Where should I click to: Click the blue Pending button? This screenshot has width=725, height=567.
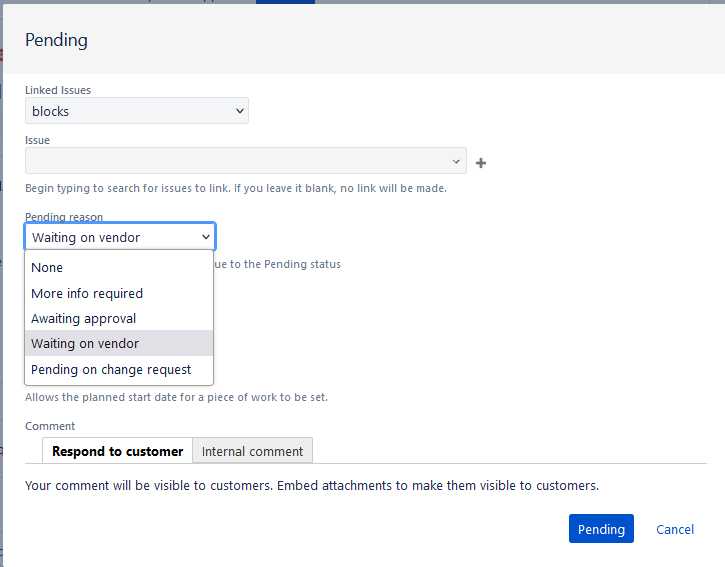point(601,529)
